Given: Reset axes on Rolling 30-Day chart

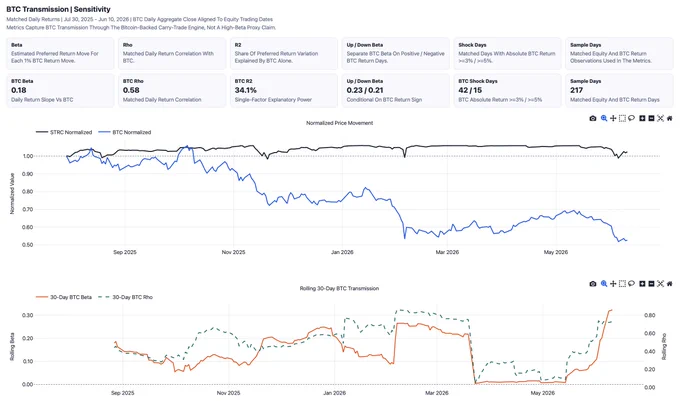Looking at the screenshot, I should click(670, 284).
